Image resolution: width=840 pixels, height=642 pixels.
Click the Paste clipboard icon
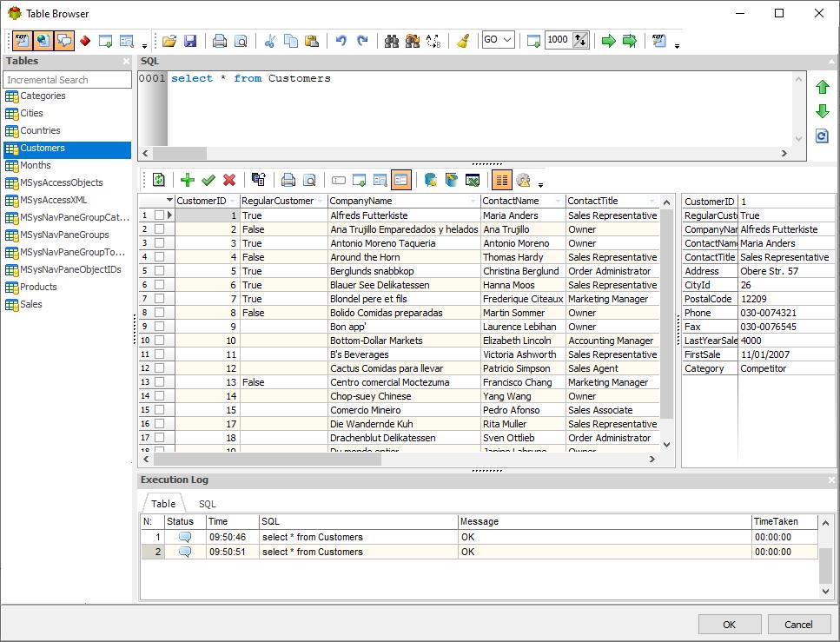click(312, 41)
